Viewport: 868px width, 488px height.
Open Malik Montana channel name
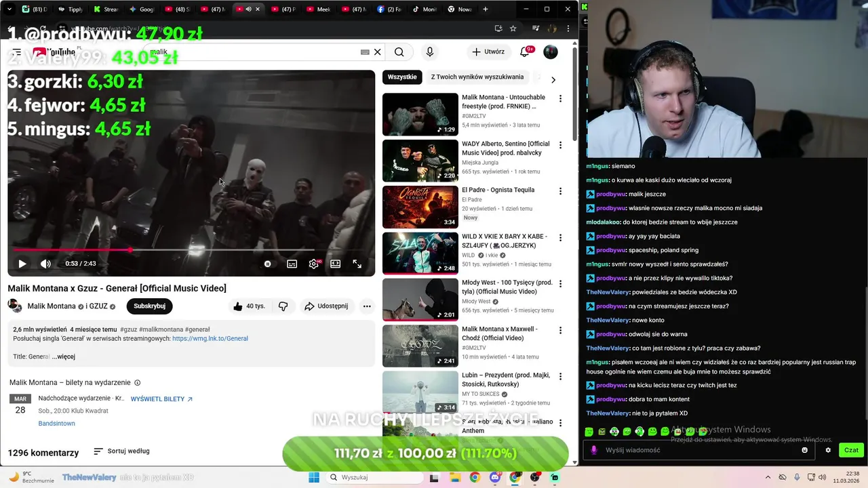coord(52,306)
